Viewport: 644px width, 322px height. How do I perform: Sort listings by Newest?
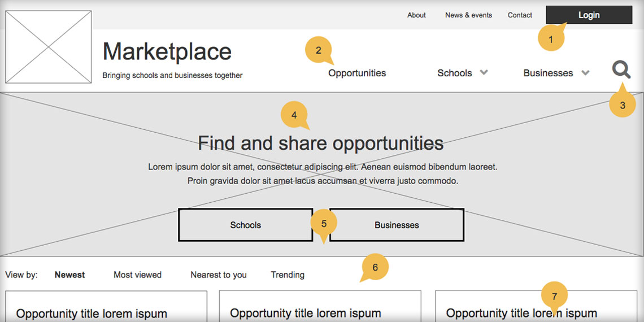pos(69,275)
